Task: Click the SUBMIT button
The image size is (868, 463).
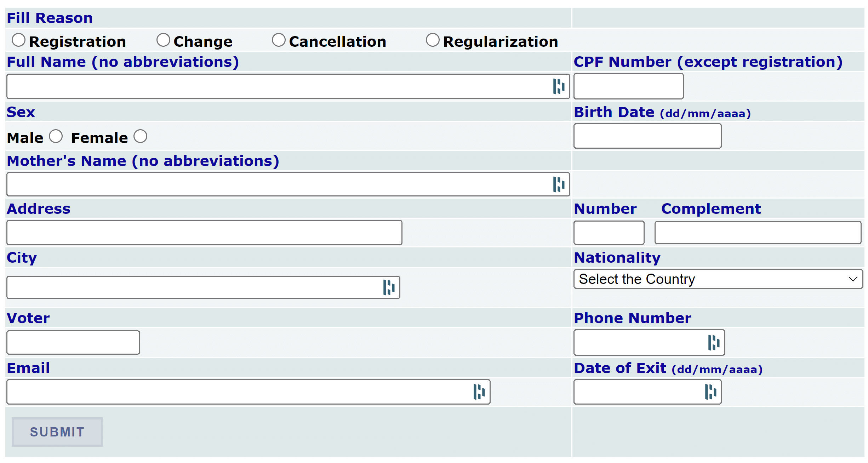Action: tap(57, 432)
